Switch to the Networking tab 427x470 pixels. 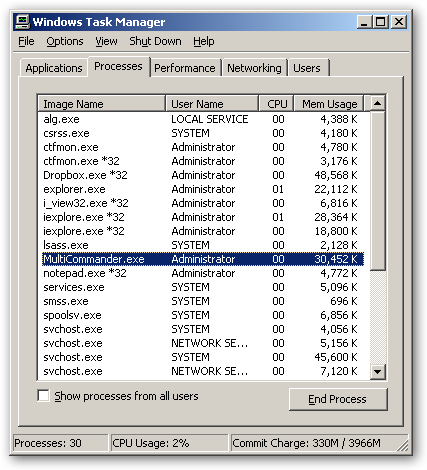click(x=254, y=68)
